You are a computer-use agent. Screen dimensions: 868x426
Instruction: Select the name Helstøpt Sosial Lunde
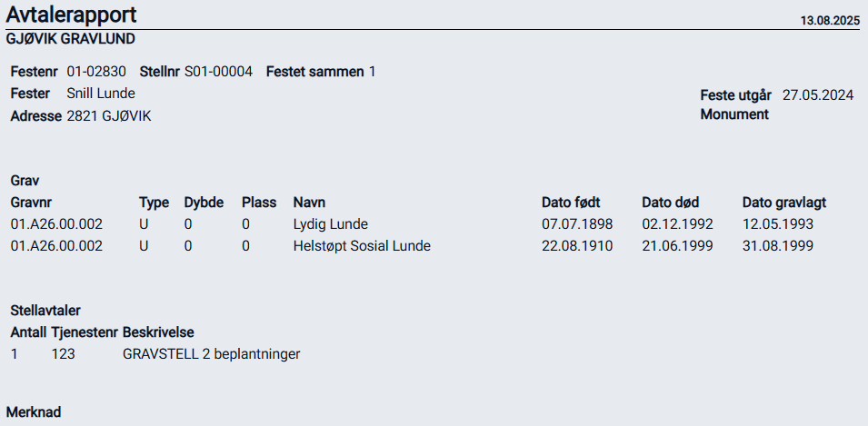click(x=362, y=245)
